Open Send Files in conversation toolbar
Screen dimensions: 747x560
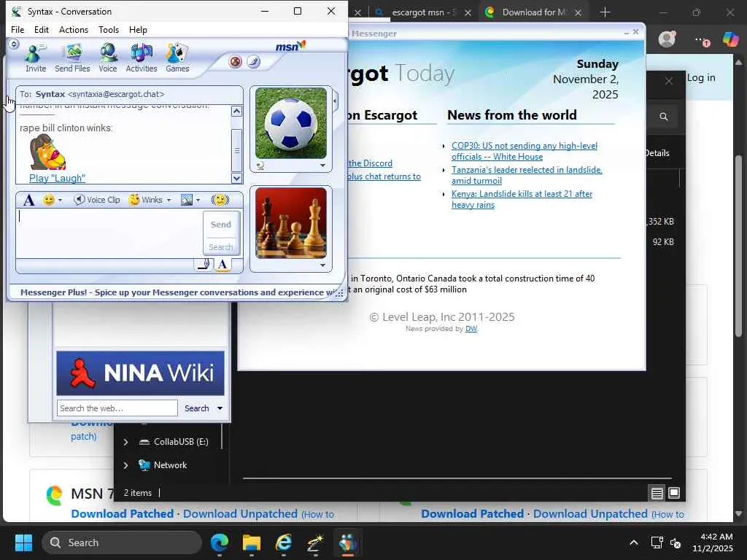click(x=72, y=58)
